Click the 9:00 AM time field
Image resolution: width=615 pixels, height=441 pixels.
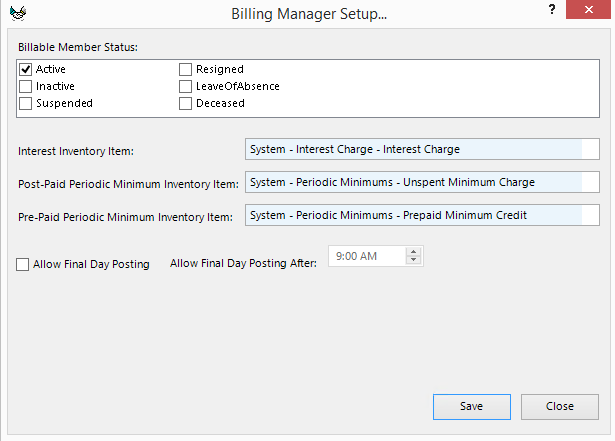(x=366, y=257)
